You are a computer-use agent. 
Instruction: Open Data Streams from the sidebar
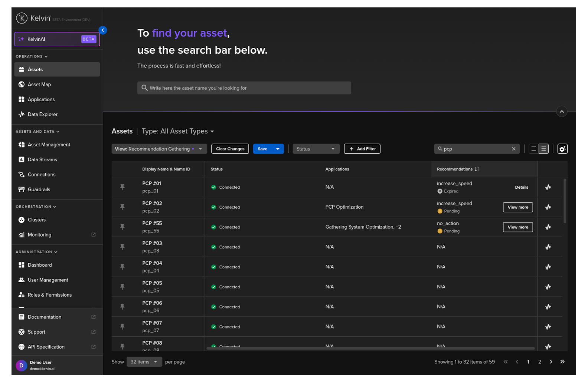click(x=42, y=159)
